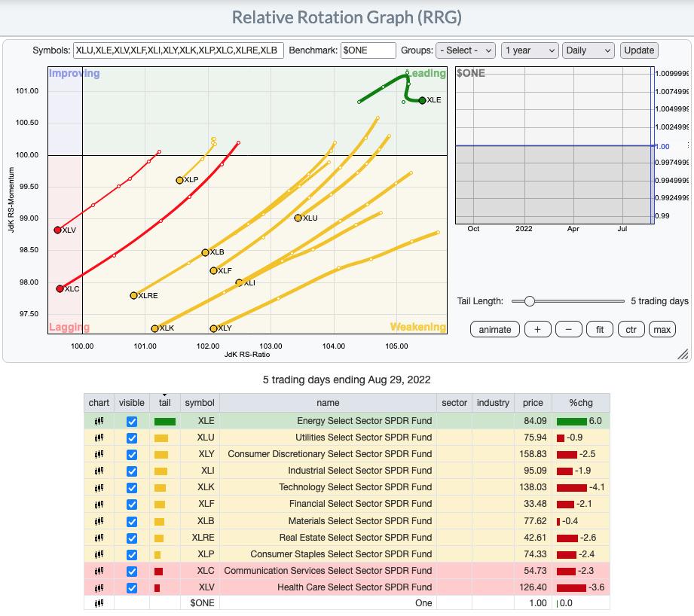
Task: Open chart icon for XLC row
Action: click(99, 571)
